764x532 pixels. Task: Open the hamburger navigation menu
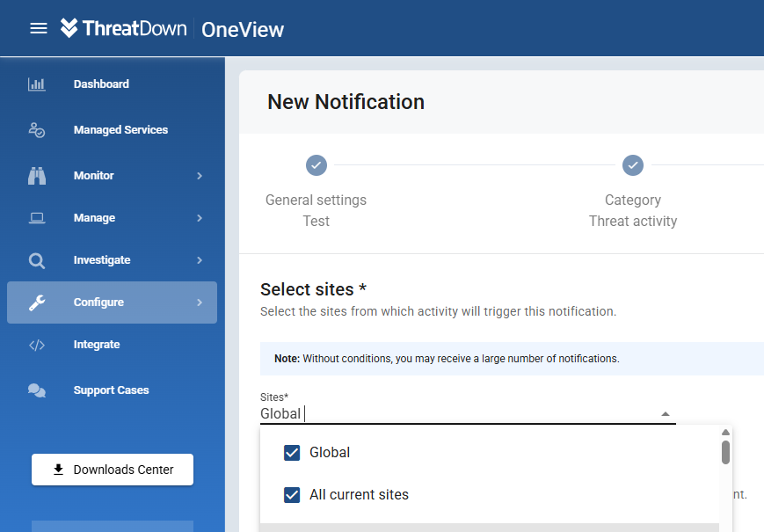click(39, 29)
